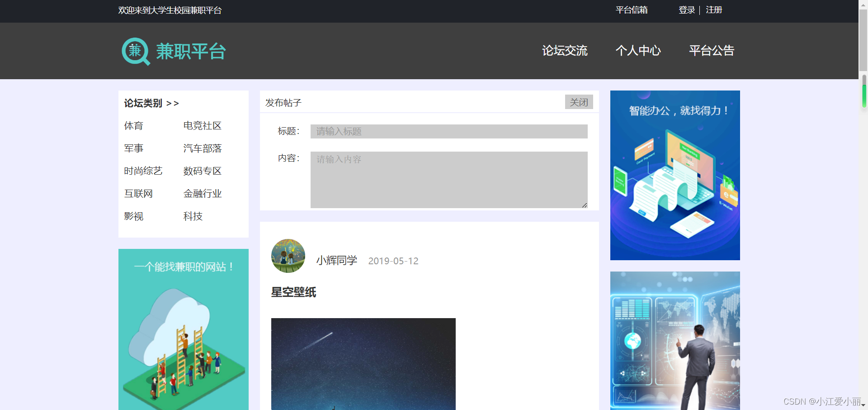This screenshot has height=410, width=868.
Task: Select the 体育 forum category
Action: (134, 126)
